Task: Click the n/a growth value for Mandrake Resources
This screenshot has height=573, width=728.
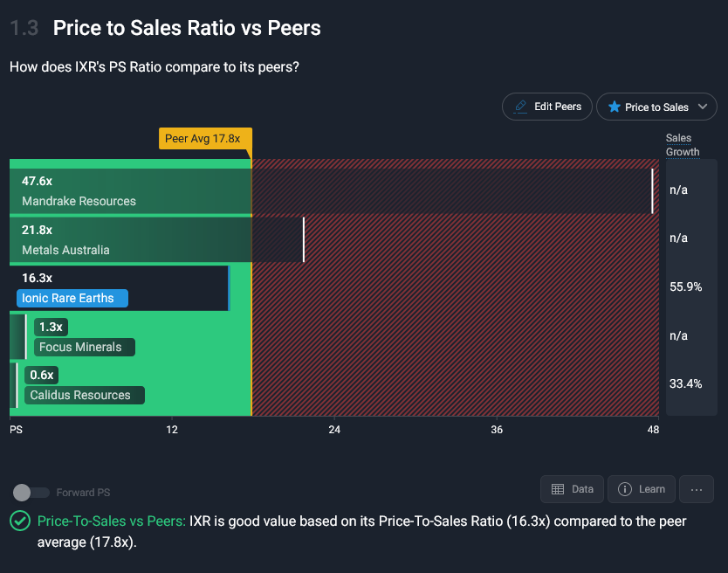Action: coord(678,190)
